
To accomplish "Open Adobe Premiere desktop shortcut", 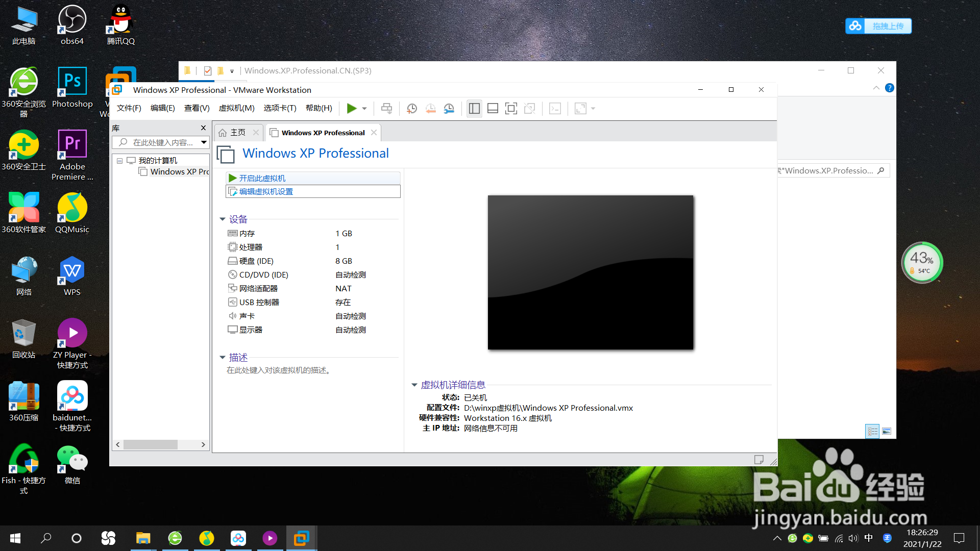I will tap(72, 155).
